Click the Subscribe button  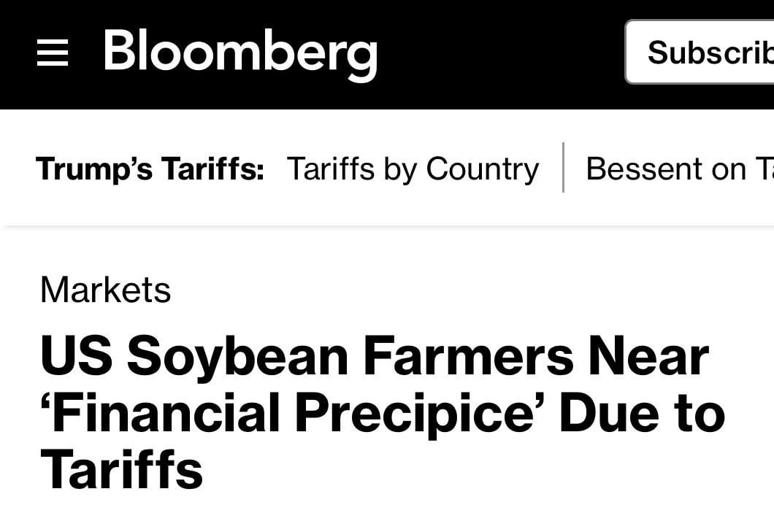point(700,52)
